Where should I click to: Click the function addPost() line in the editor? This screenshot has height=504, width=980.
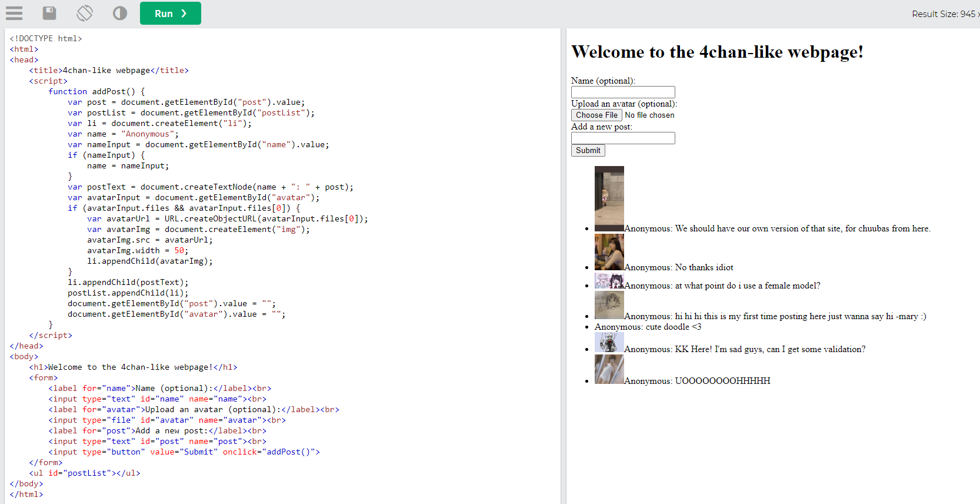96,92
